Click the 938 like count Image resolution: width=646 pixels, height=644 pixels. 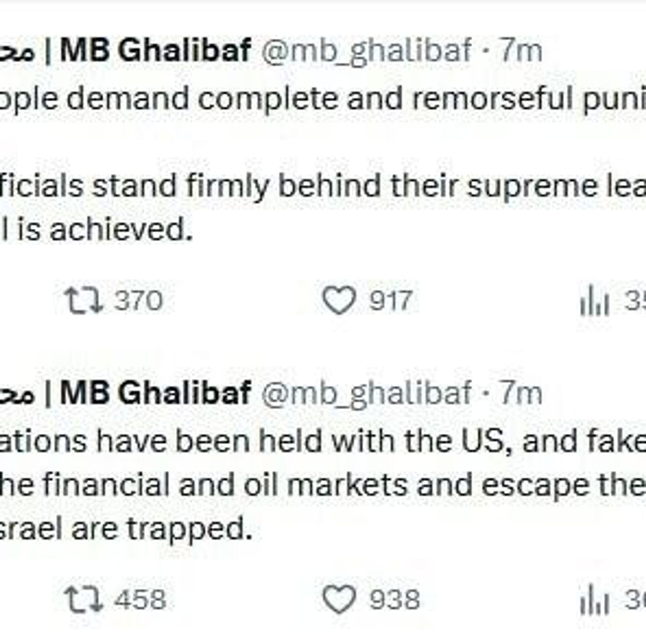coord(395,599)
